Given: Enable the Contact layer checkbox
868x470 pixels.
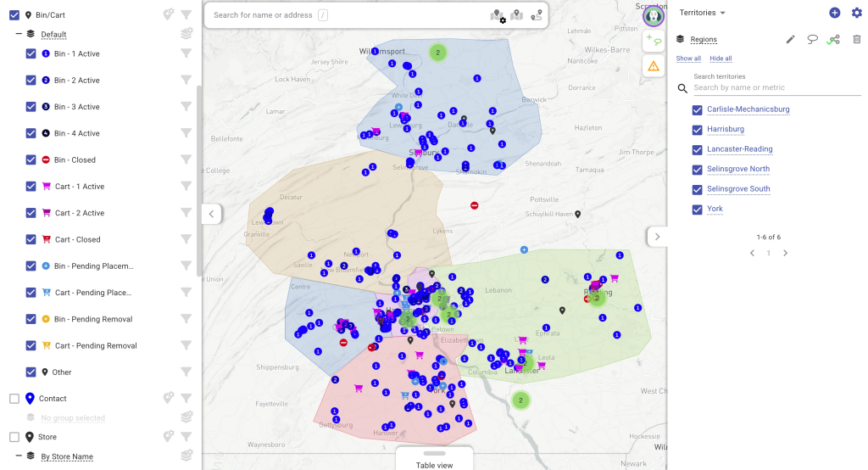Looking at the screenshot, I should click(x=14, y=399).
